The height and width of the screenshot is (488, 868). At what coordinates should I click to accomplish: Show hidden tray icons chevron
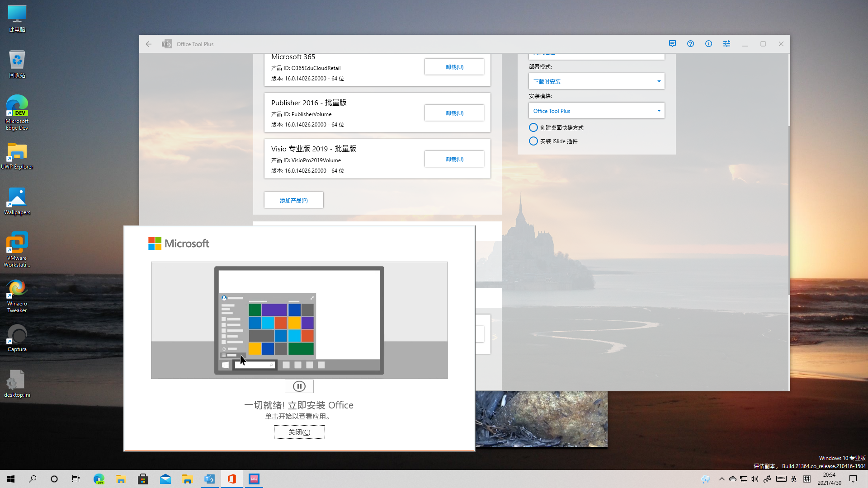(722, 479)
